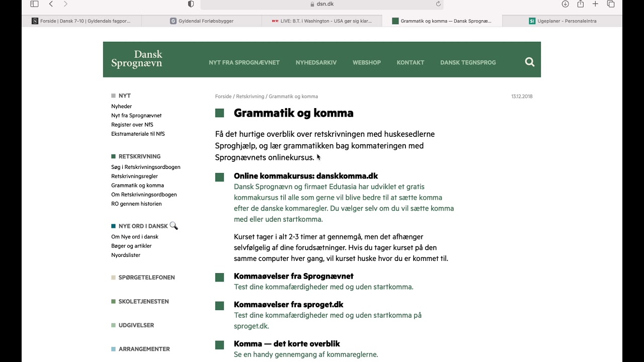The image size is (644, 362).
Task: Open the Kommaøvelser fra sproget.dk heading link
Action: (288, 304)
